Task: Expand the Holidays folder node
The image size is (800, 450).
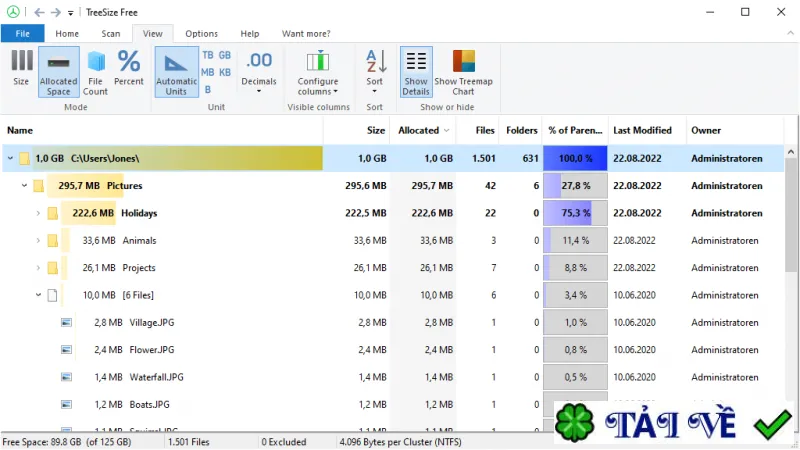Action: click(38, 213)
